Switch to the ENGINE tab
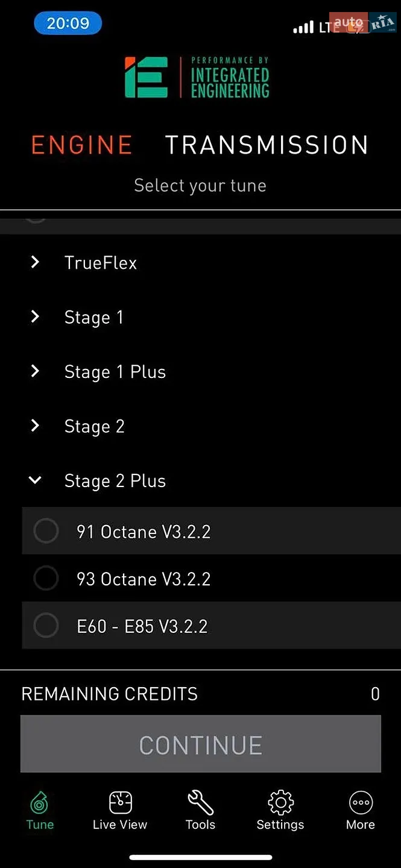The image size is (401, 868). (81, 145)
